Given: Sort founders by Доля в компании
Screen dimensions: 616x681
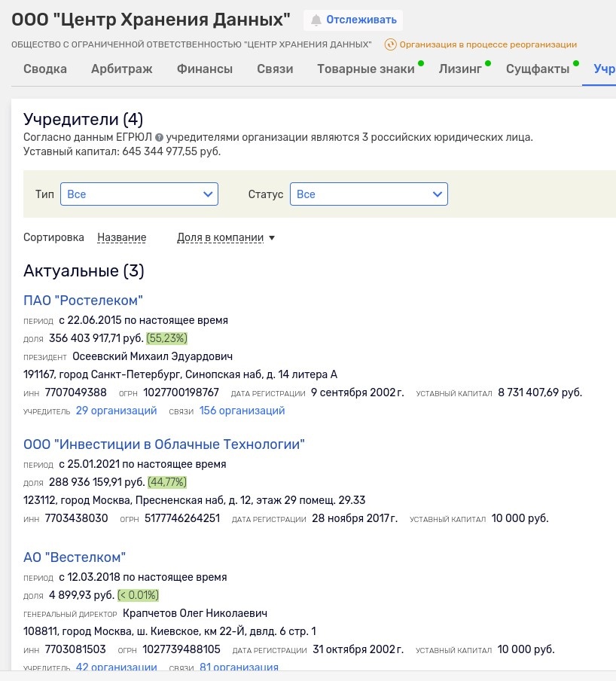Looking at the screenshot, I should point(220,237).
